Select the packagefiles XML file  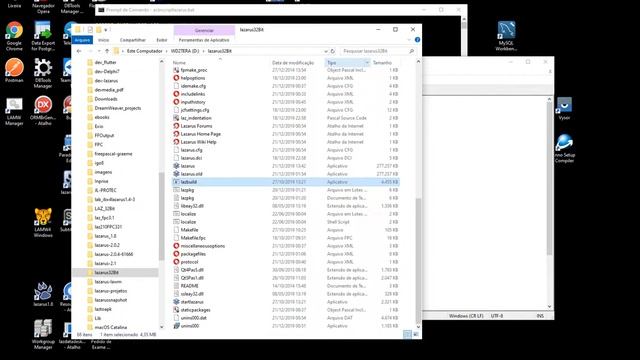point(193,254)
